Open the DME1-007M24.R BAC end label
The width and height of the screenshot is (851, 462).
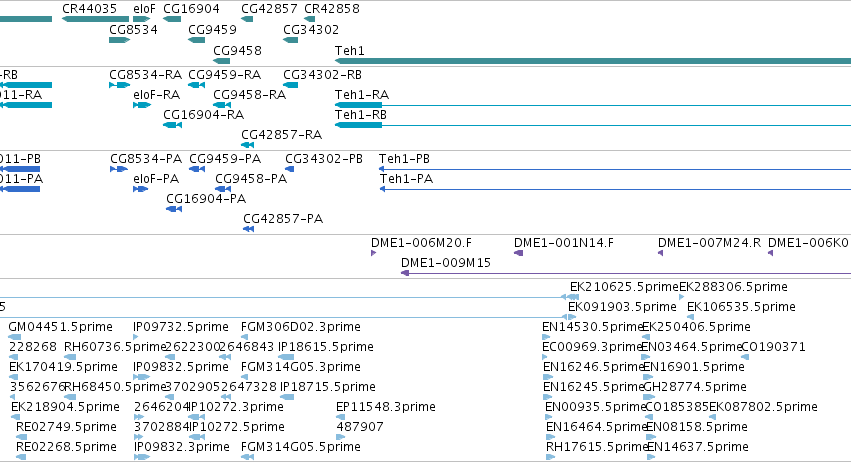[x=709, y=243]
